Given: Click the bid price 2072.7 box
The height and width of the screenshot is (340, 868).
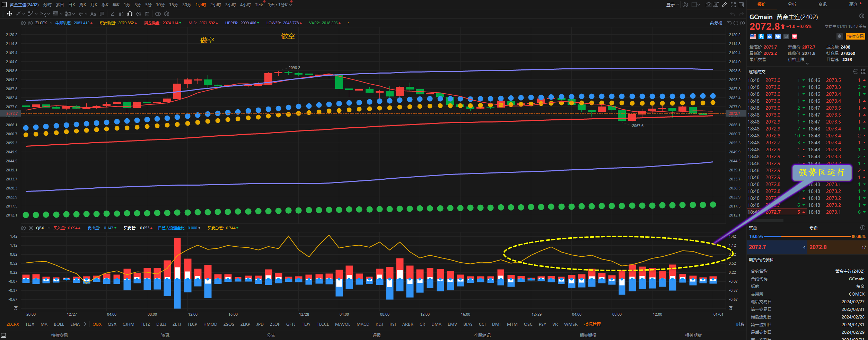Looking at the screenshot, I should [777, 247].
